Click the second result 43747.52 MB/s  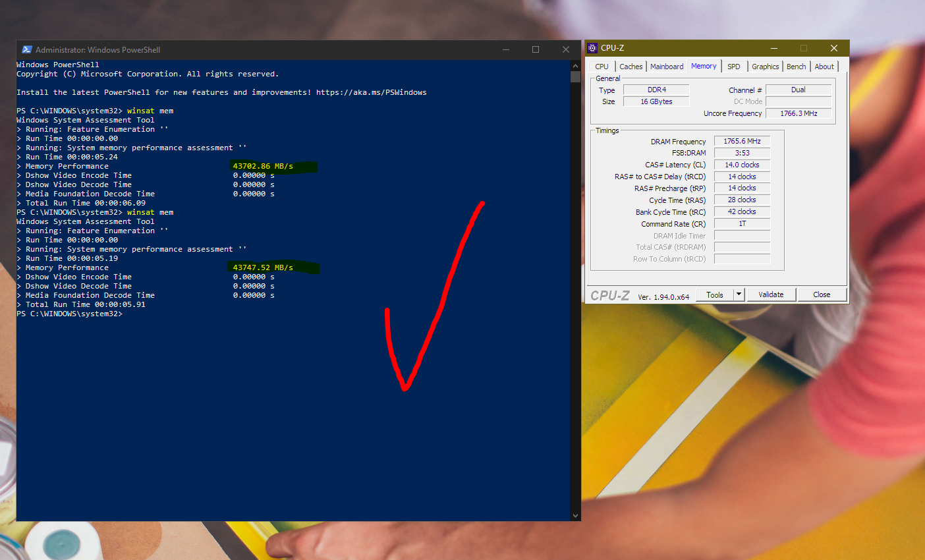click(263, 267)
